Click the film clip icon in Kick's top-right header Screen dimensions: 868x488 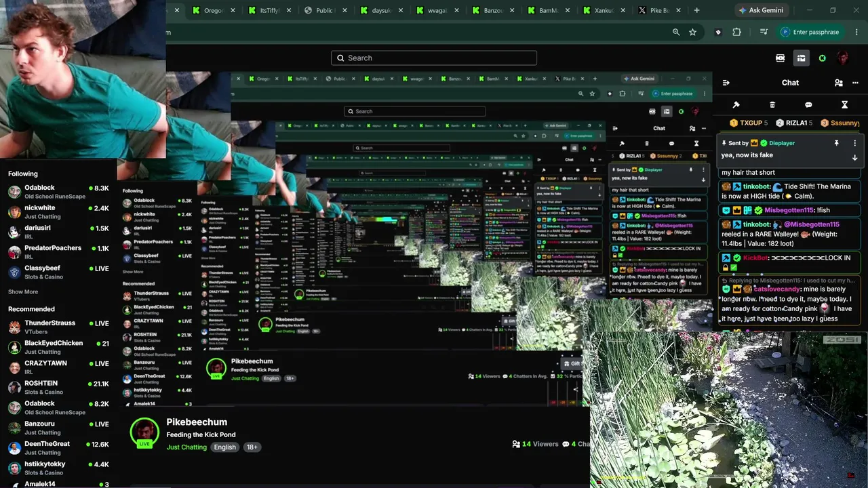click(x=781, y=58)
